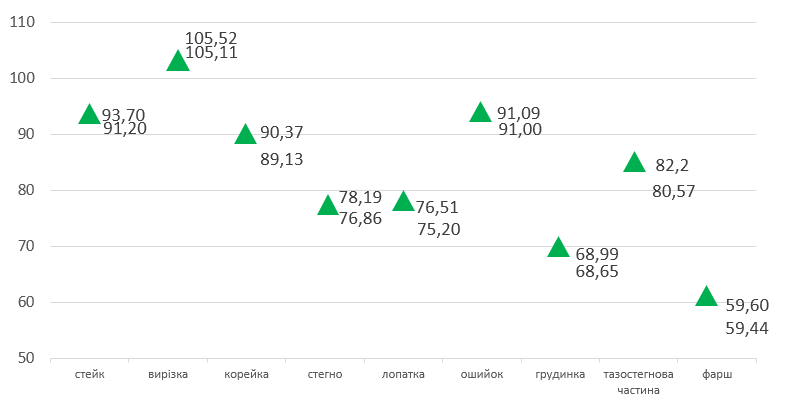
Task: Select the тазостегнова частина triangle marker
Action: point(634,163)
